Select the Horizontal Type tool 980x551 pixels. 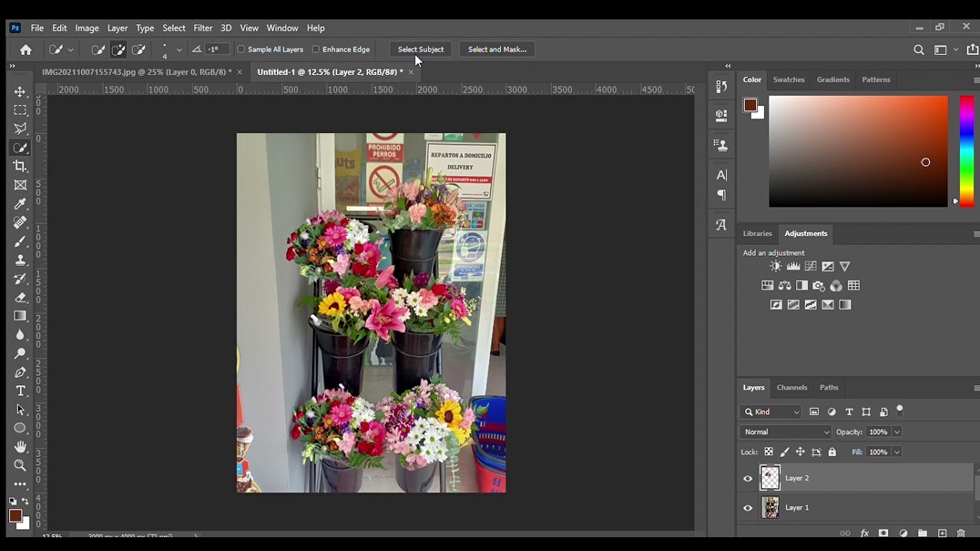[x=21, y=391]
